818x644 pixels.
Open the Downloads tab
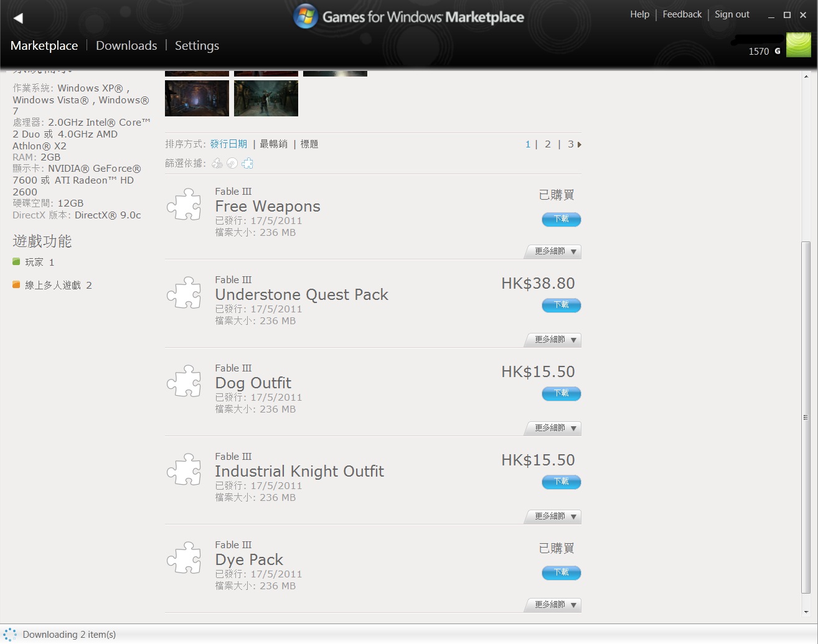pos(126,45)
